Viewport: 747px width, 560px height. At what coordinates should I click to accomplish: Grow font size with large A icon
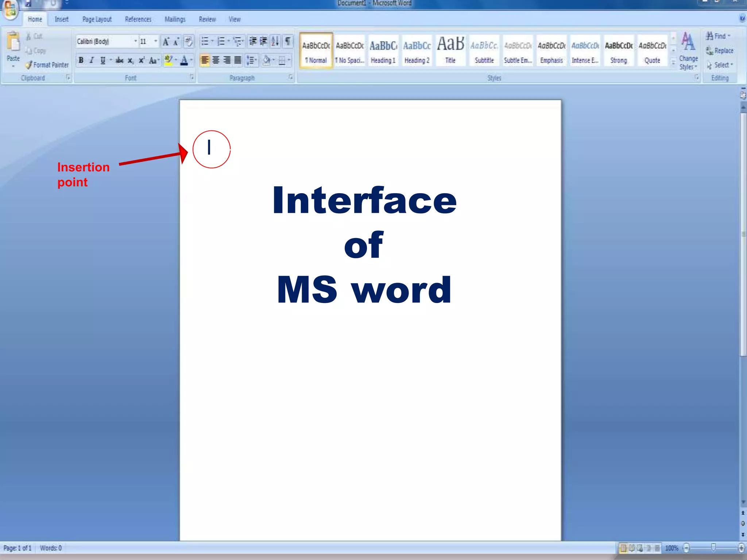[166, 41]
